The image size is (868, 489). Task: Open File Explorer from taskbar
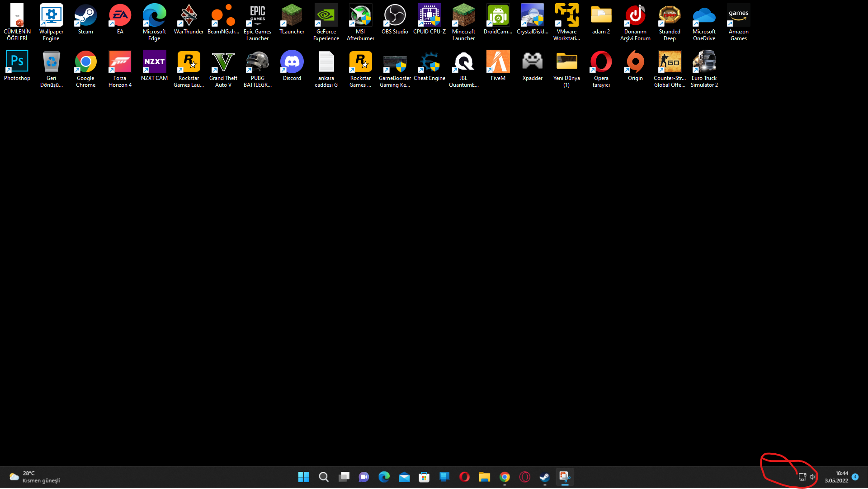485,477
